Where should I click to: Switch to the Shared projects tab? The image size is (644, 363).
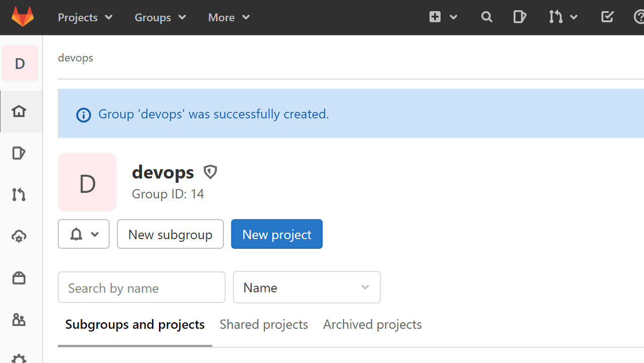point(264,325)
